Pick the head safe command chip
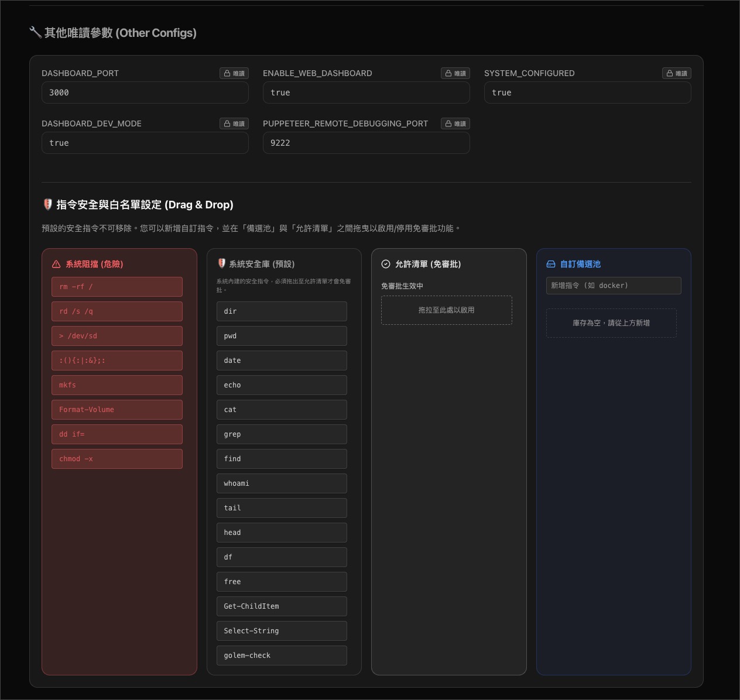 click(x=282, y=533)
